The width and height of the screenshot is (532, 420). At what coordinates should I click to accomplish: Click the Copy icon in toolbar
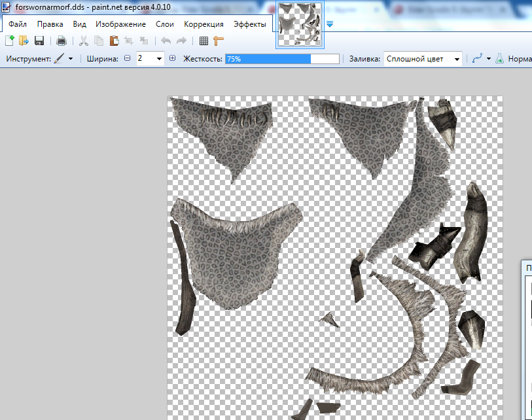coord(99,41)
